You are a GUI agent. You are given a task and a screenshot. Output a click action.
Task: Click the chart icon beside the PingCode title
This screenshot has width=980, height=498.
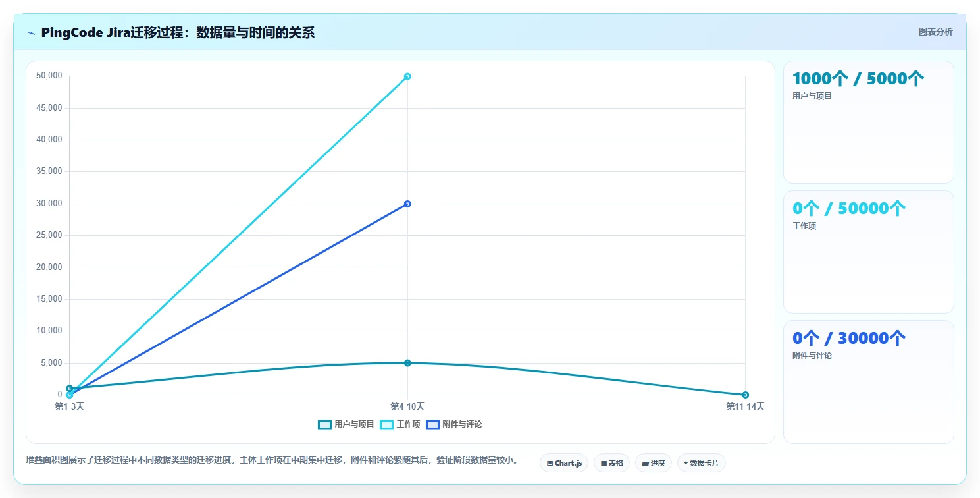click(x=31, y=33)
